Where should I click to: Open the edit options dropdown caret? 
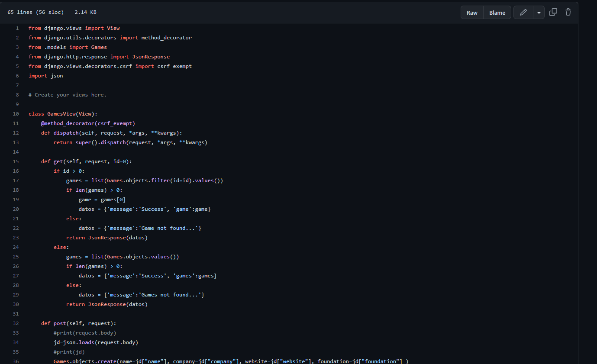pyautogui.click(x=539, y=13)
